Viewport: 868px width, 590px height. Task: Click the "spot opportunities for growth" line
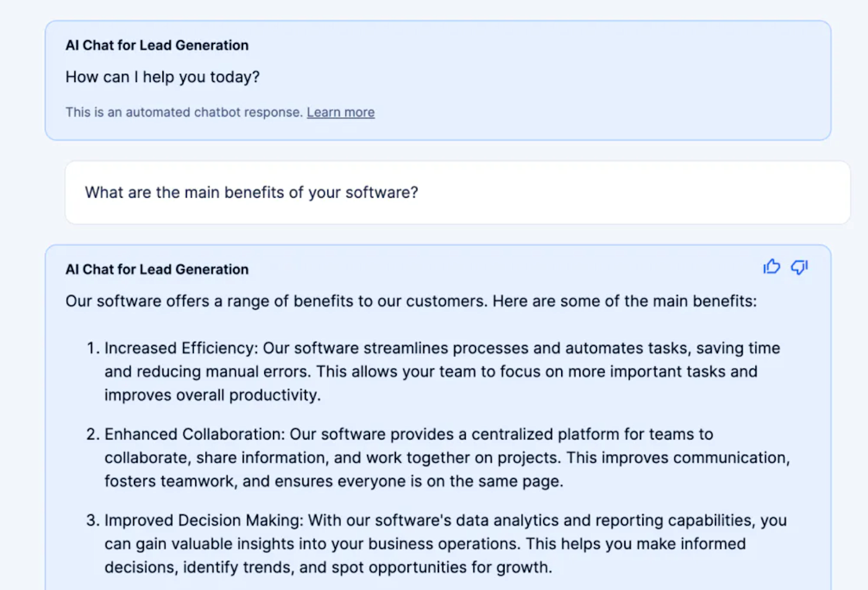coord(327,568)
